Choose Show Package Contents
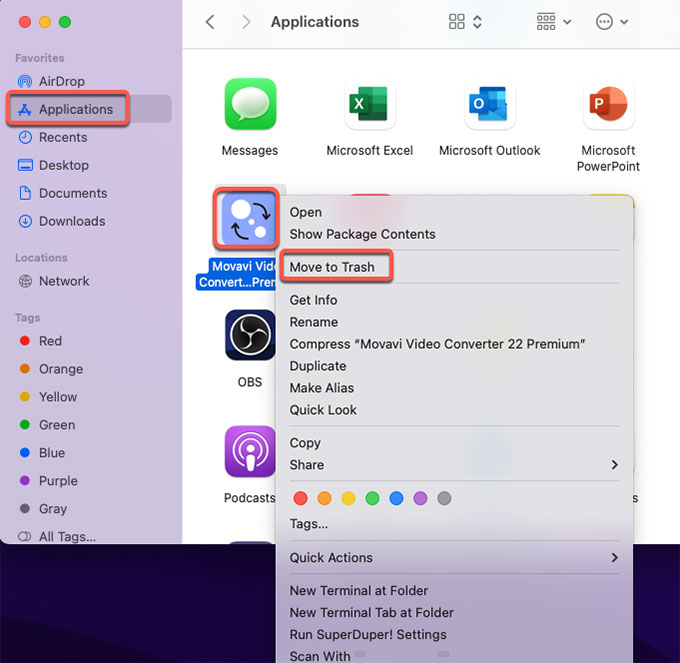680x663 pixels. point(363,234)
